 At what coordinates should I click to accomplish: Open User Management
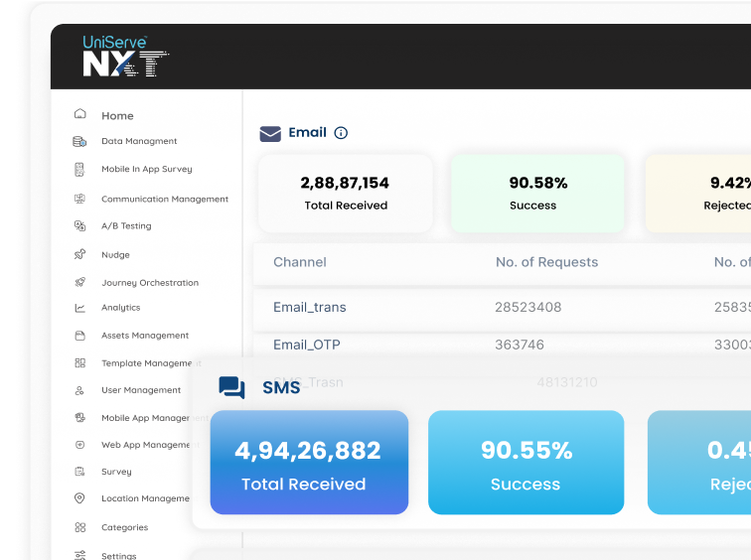tap(141, 390)
